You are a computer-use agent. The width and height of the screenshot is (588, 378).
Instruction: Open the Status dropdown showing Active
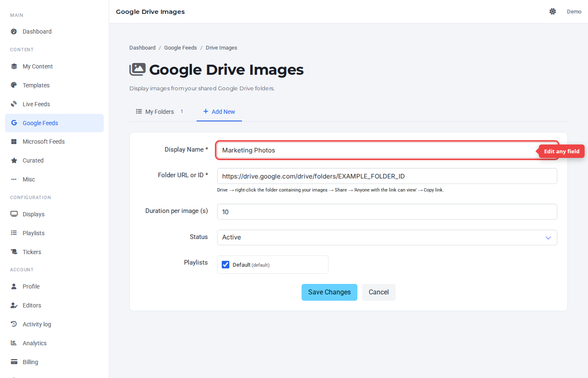[387, 237]
